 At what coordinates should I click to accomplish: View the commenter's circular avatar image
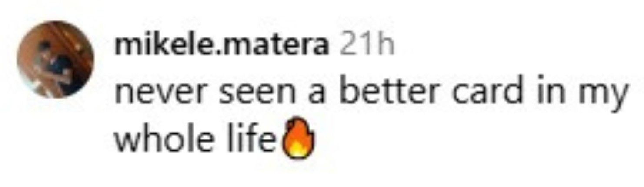pos(55,59)
